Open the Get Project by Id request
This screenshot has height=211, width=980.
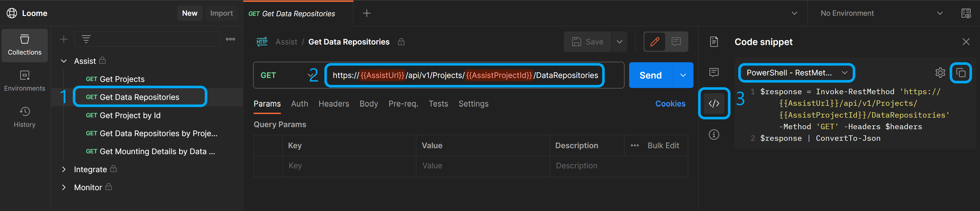[x=123, y=115]
